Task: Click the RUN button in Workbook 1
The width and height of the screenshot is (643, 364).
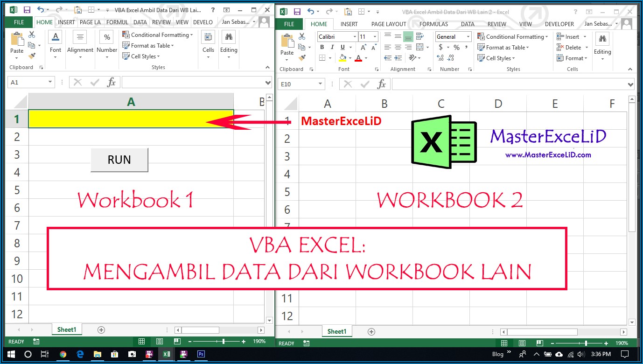Action: click(119, 160)
